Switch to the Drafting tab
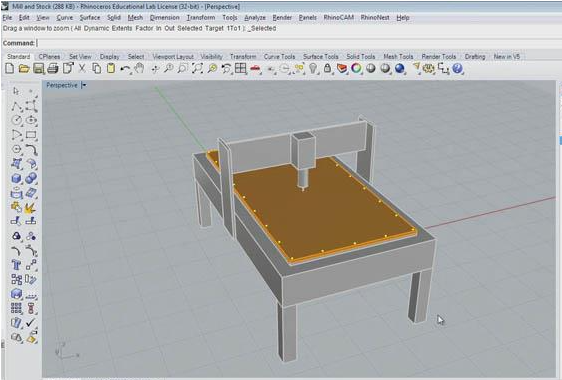This screenshot has width=562, height=380. (x=475, y=57)
